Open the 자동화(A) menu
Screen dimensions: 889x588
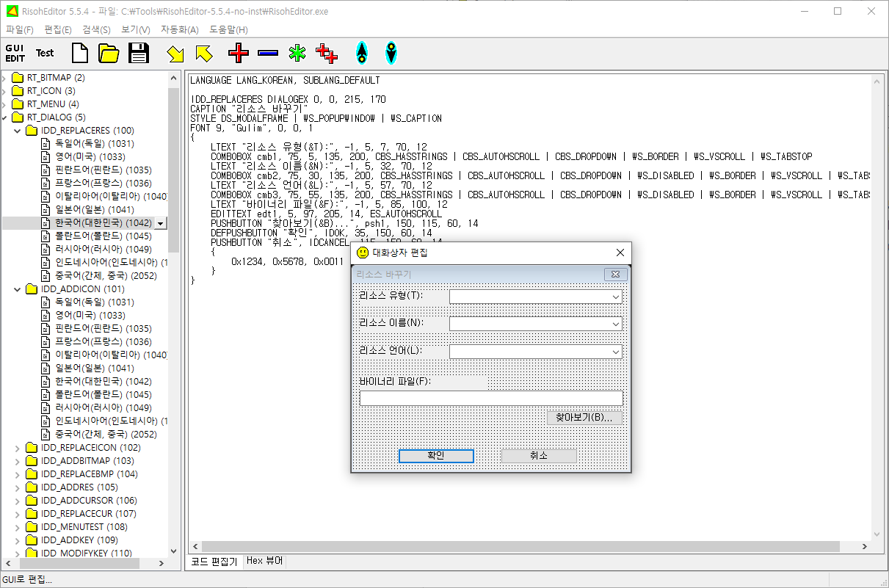click(180, 29)
